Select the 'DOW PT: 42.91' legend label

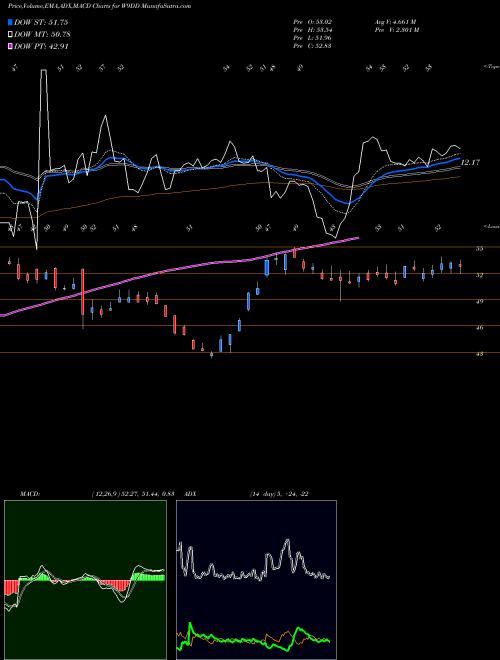pos(41,47)
